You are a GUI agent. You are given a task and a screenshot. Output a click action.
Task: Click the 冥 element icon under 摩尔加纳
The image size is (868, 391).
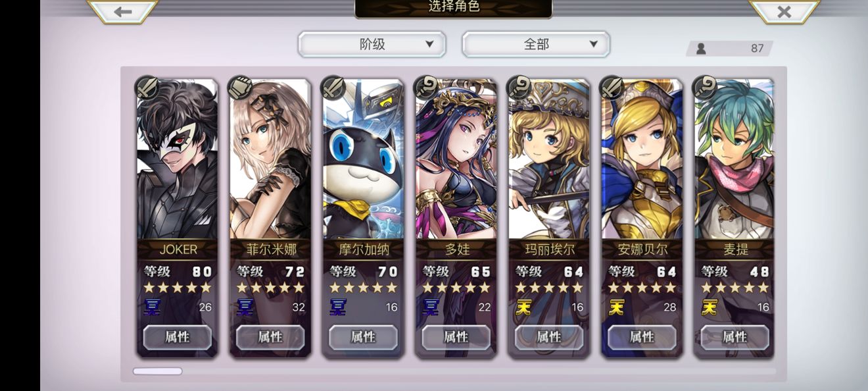coord(338,307)
